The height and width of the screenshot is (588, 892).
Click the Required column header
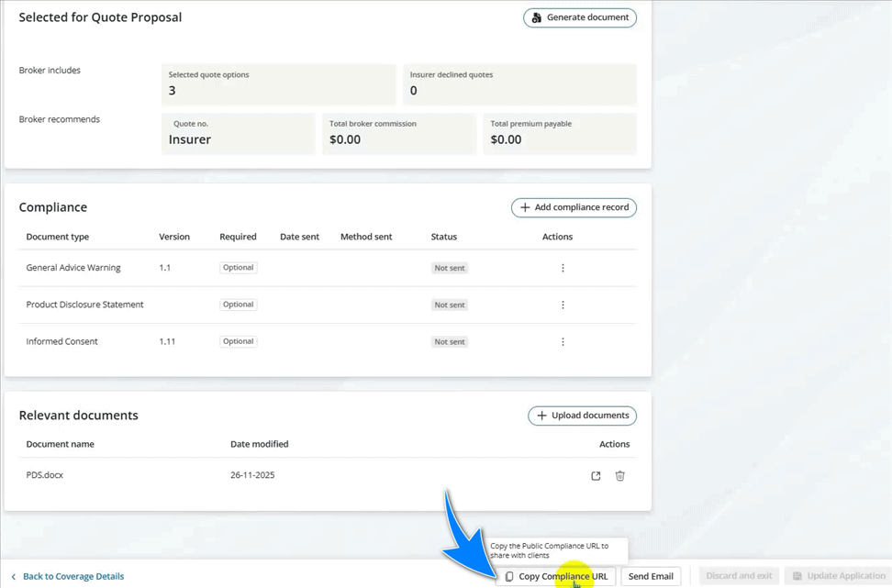pos(238,238)
